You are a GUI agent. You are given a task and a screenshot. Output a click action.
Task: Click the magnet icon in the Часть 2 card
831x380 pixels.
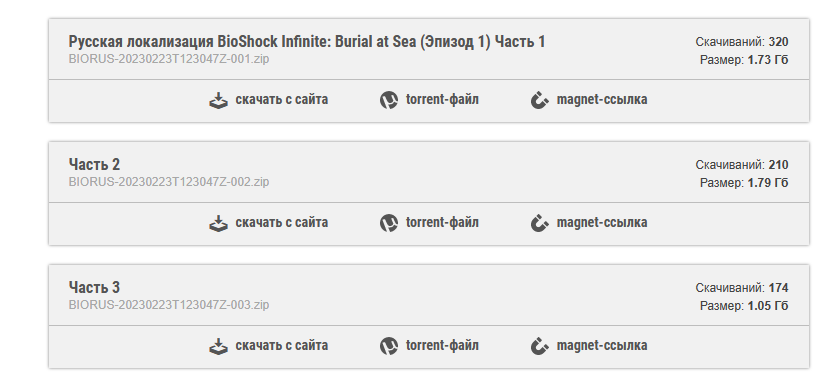click(540, 223)
